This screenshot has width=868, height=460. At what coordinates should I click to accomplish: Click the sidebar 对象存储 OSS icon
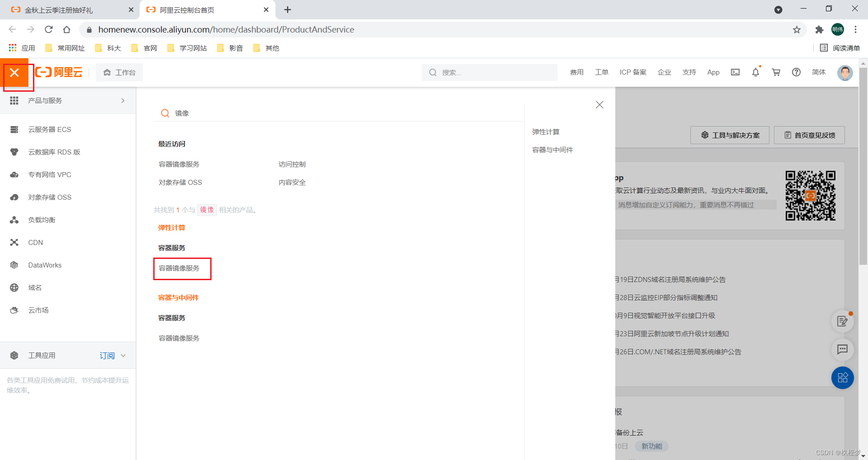pyautogui.click(x=14, y=197)
